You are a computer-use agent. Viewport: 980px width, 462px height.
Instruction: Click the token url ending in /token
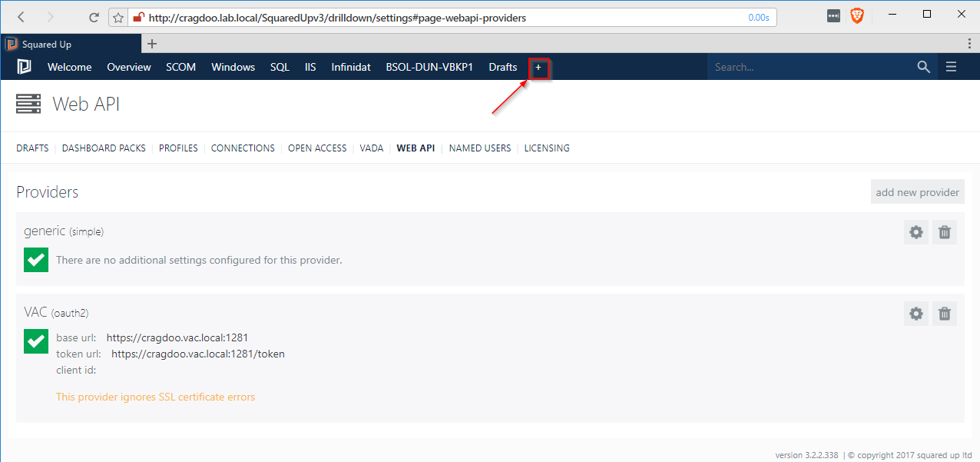click(x=198, y=354)
